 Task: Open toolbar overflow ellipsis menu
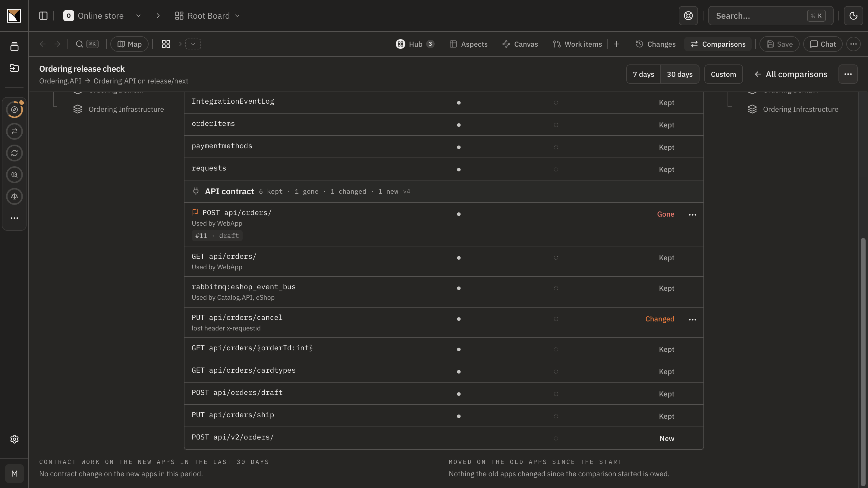[x=853, y=44]
